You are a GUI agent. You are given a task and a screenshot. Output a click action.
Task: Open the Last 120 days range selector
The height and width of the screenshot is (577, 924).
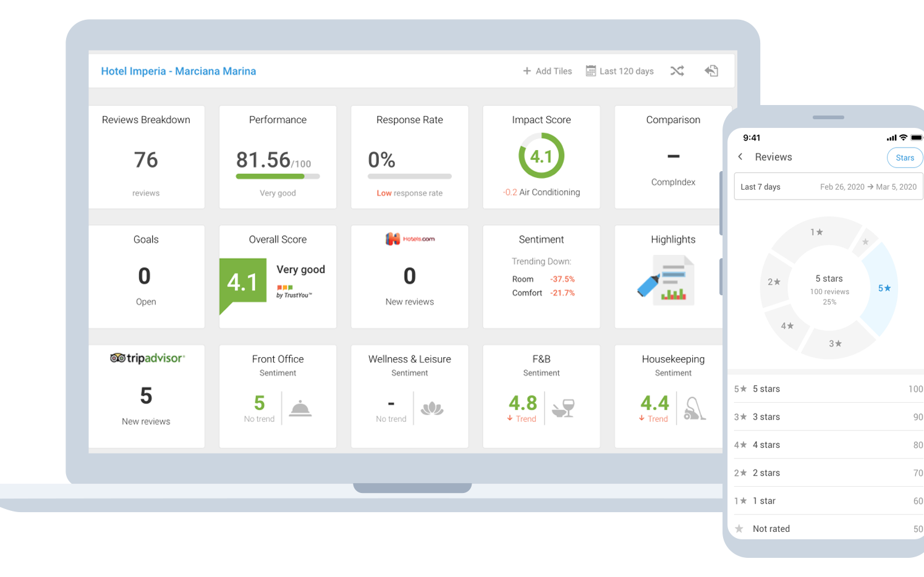(x=620, y=71)
